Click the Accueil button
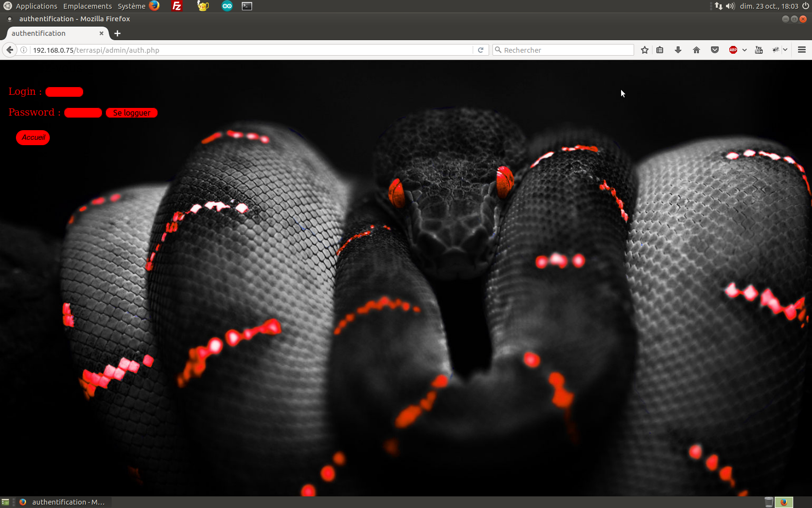The image size is (812, 508). pos(33,137)
